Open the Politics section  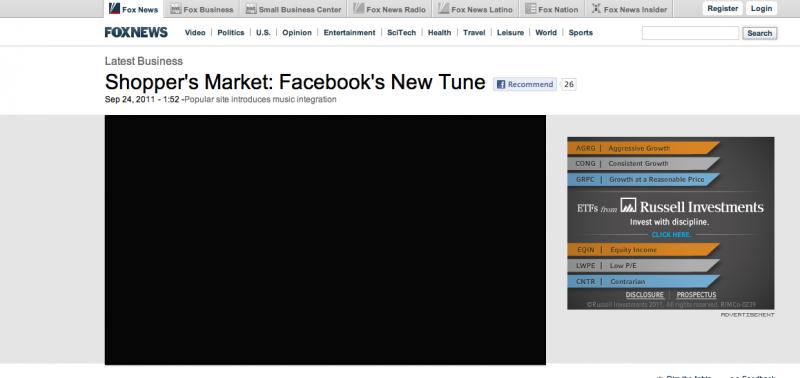tap(231, 33)
